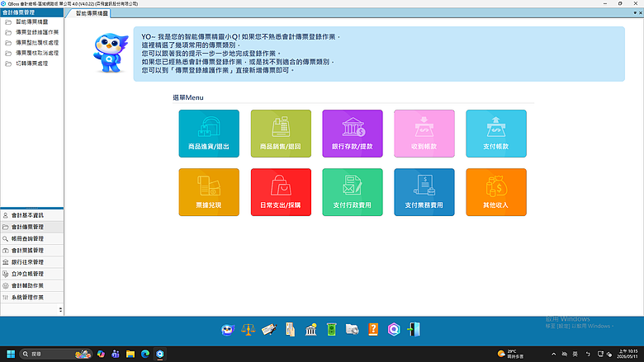Click the large Q penguin mascot image
Screen dimensions: 644x362
pyautogui.click(x=110, y=54)
